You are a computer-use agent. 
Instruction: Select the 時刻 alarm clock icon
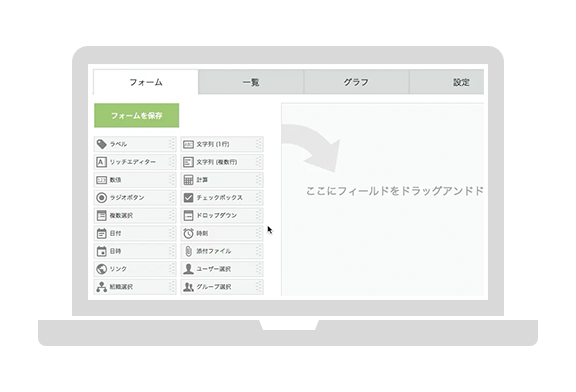[188, 233]
